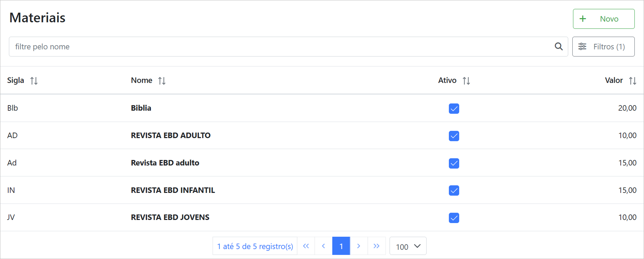Screen dimensions: 644x259
Task: Sort the table by Valor column
Action: [x=632, y=81]
